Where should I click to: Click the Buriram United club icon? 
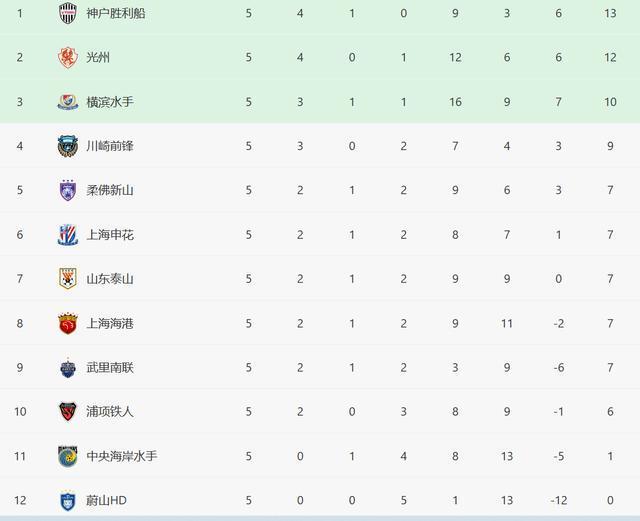68,367
